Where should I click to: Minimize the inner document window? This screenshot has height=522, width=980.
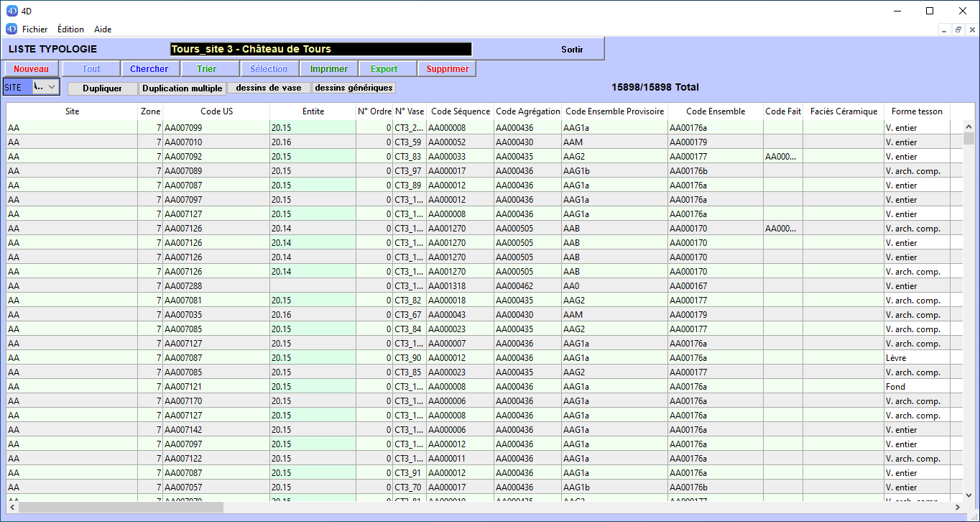[945, 29]
